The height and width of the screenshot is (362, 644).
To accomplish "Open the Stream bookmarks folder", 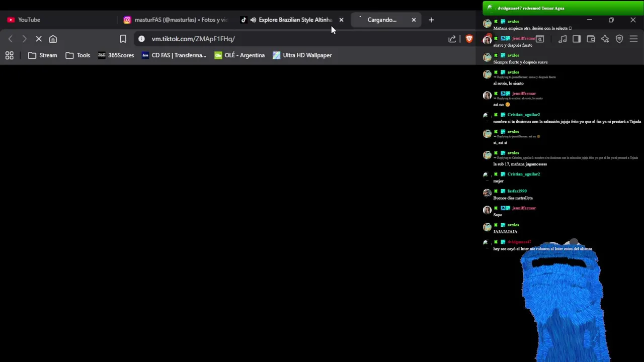I will click(42, 55).
